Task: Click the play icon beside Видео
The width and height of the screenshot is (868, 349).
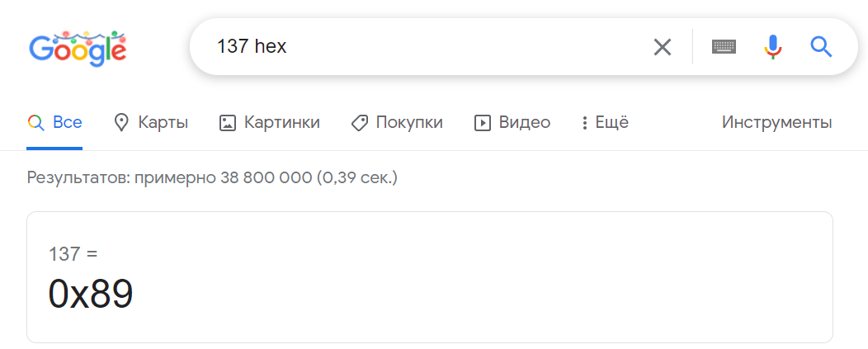Action: point(482,123)
